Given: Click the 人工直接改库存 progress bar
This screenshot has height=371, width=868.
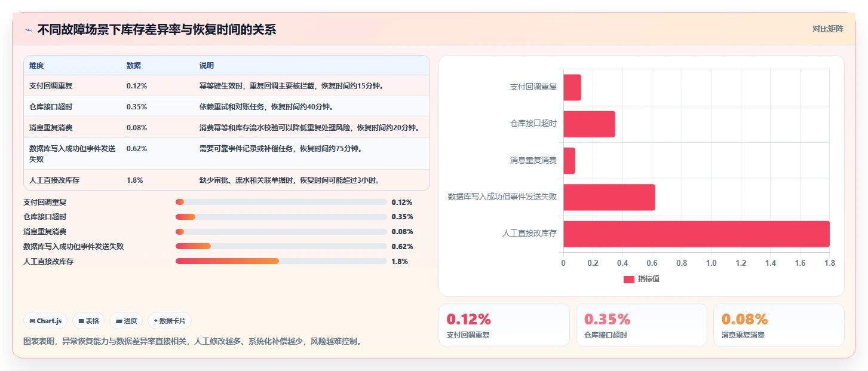Looking at the screenshot, I should coord(281,261).
